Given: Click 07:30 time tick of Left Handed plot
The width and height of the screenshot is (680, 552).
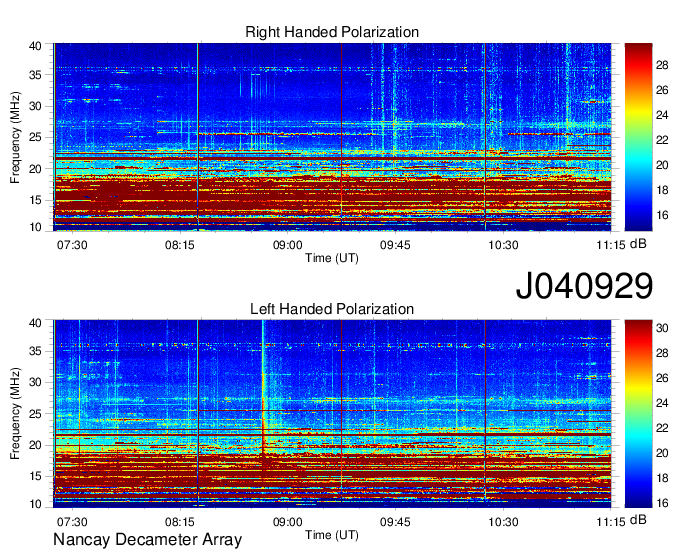Looking at the screenshot, I should 72,522.
